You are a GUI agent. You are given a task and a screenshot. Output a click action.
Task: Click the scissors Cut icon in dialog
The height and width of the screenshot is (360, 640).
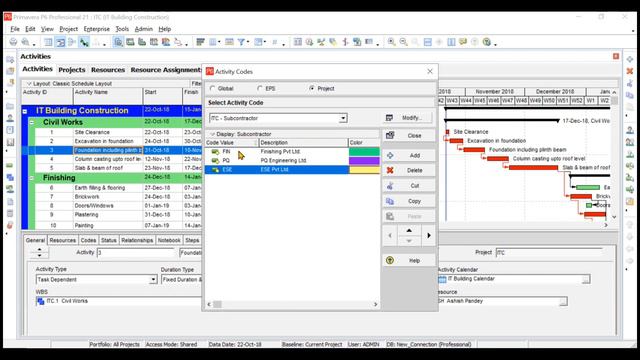390,186
